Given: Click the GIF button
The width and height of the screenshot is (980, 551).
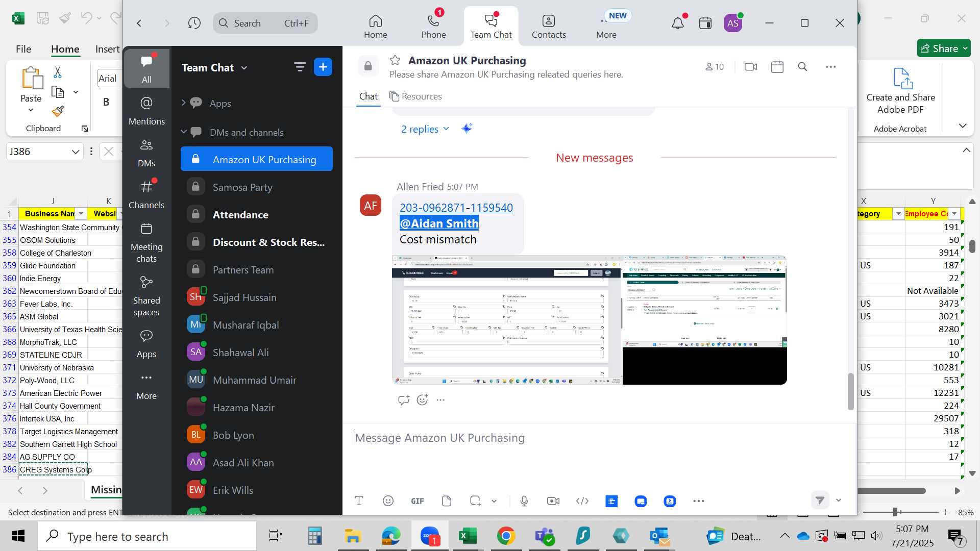Looking at the screenshot, I should point(418,501).
